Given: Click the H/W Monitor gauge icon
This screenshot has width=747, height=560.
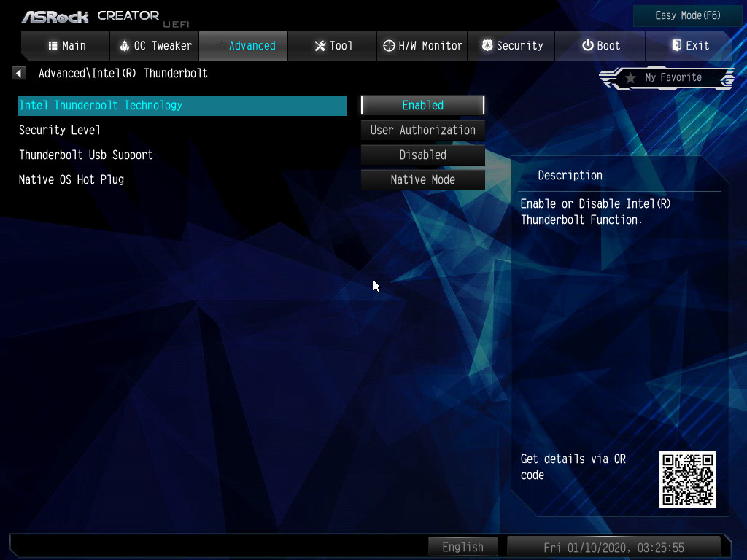Looking at the screenshot, I should [x=390, y=46].
